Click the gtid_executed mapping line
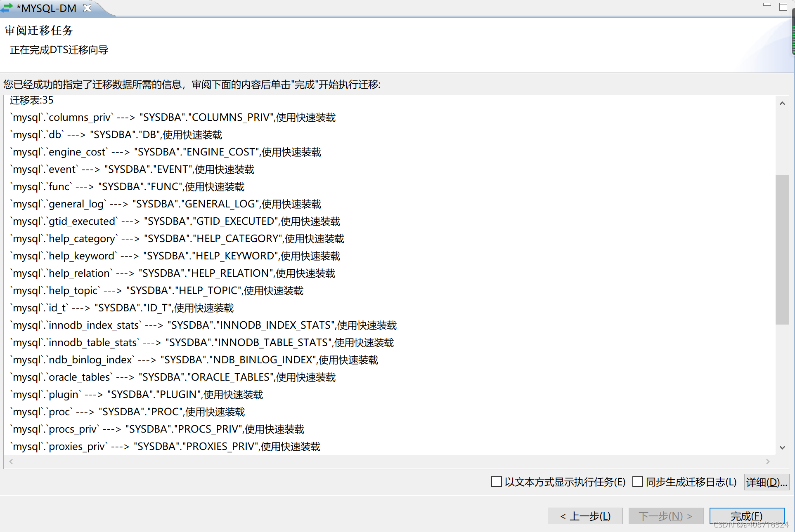The width and height of the screenshot is (795, 532). pyautogui.click(x=175, y=221)
